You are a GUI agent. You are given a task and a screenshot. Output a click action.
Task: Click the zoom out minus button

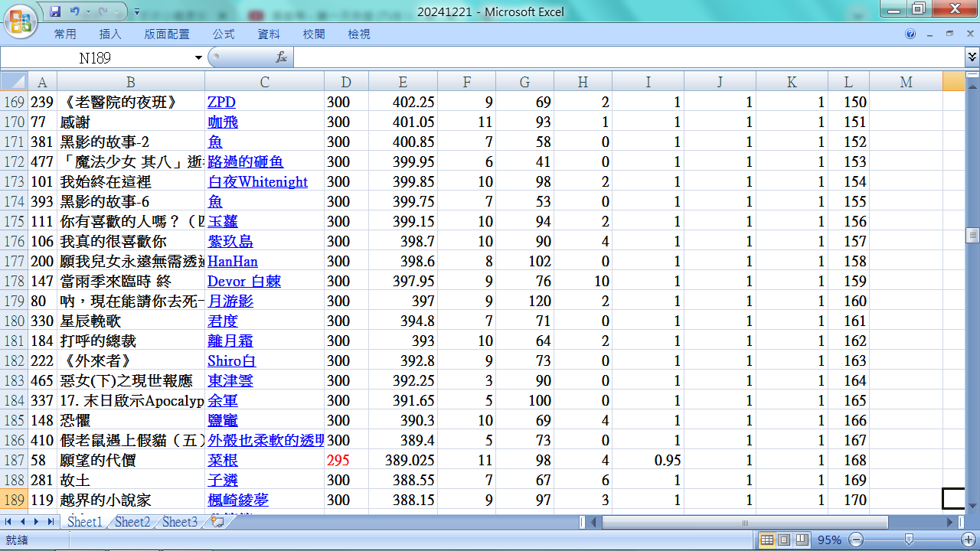click(x=855, y=540)
